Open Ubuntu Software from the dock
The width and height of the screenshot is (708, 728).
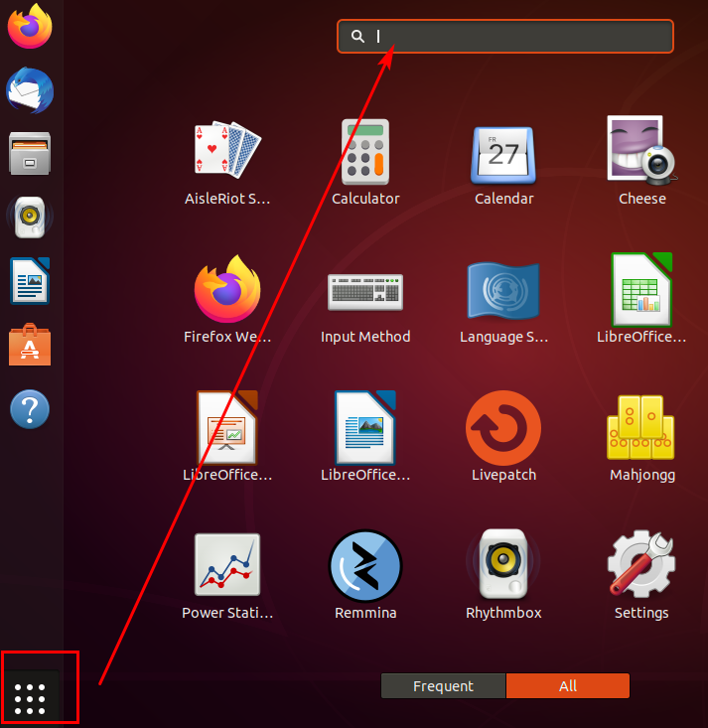pyautogui.click(x=30, y=345)
